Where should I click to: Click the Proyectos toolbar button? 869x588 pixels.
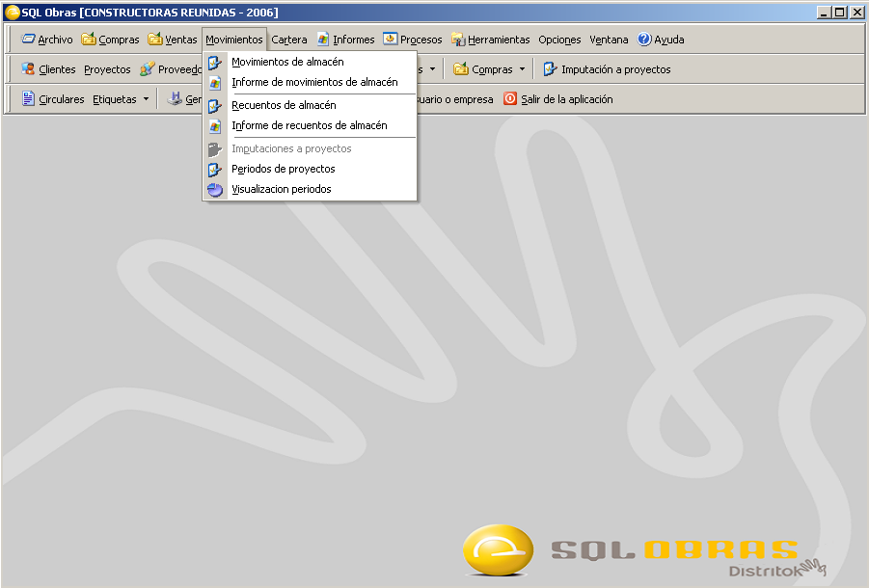[x=107, y=69]
